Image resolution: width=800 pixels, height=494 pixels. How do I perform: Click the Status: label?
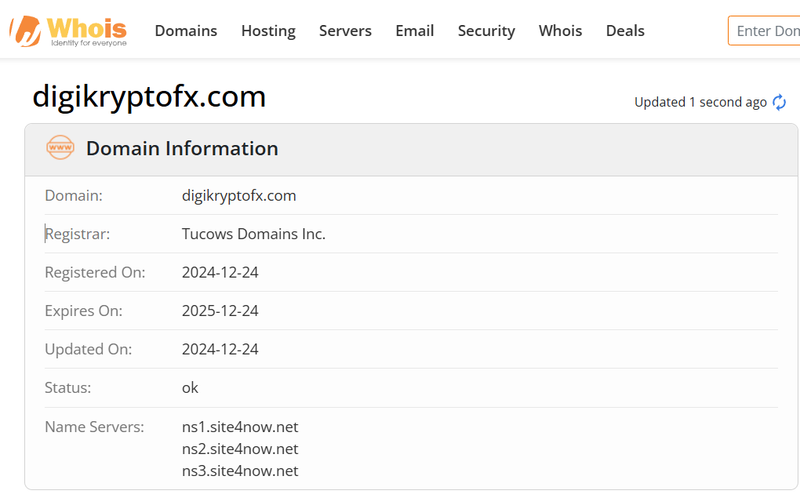click(68, 388)
